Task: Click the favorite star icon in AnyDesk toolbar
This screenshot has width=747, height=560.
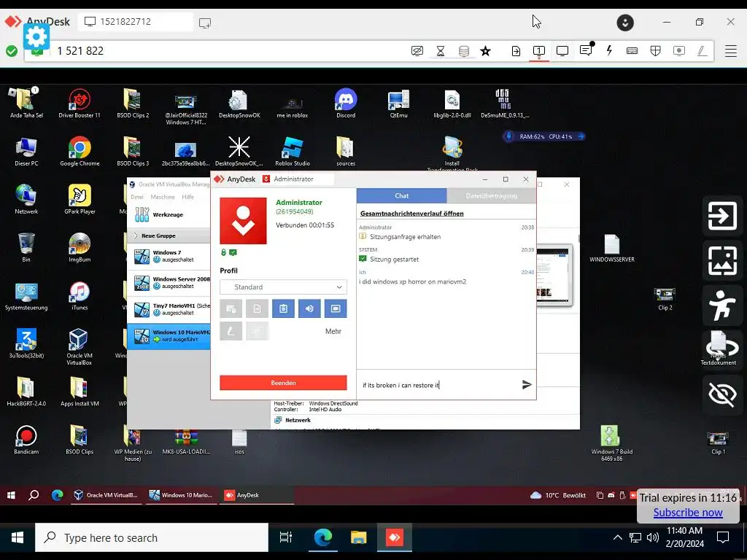Action: 485,51
